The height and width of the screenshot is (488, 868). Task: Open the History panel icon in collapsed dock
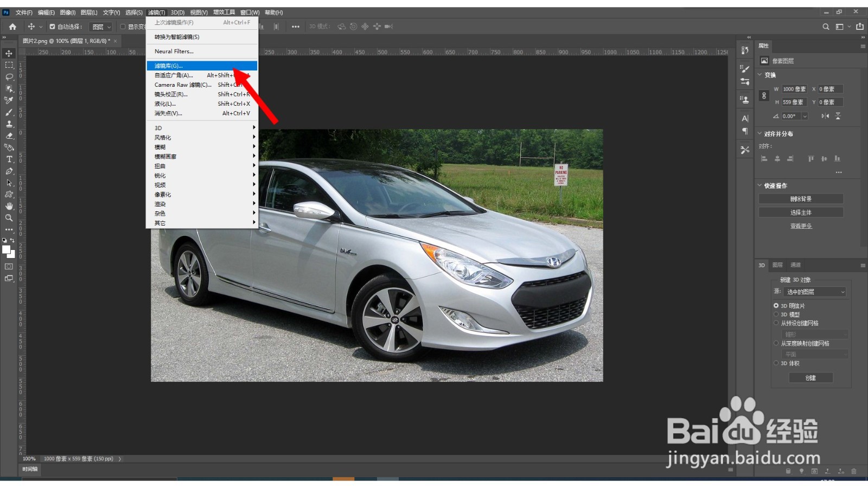click(745, 50)
